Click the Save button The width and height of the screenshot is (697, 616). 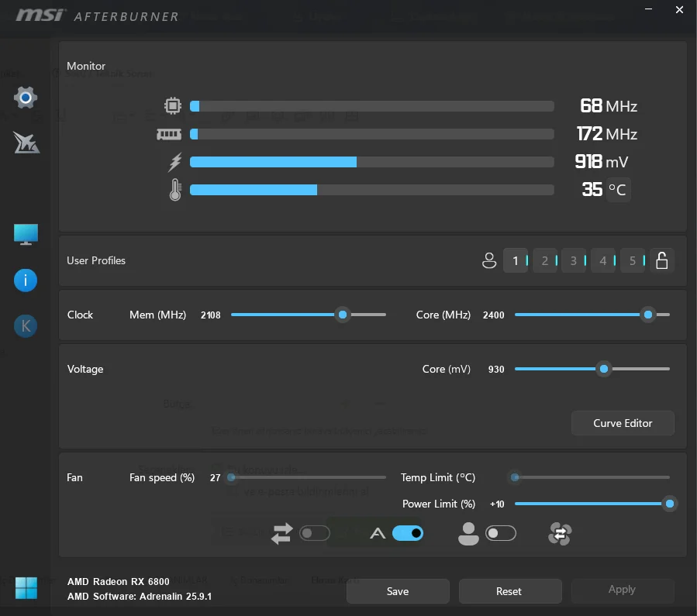coord(398,591)
